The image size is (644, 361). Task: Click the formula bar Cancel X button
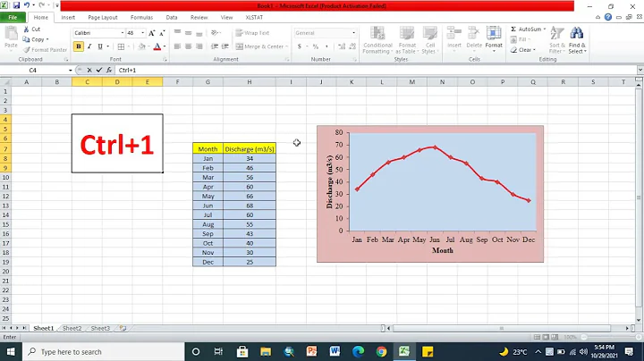pos(89,71)
